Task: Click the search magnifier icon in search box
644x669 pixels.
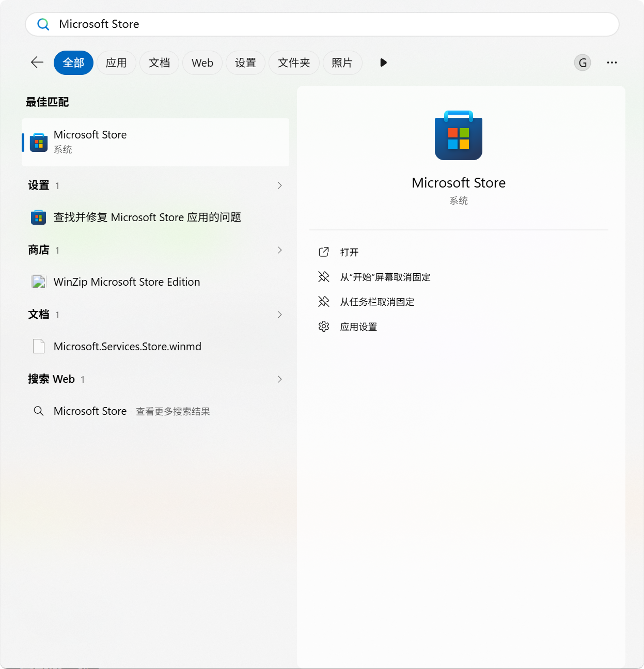Action: 43,24
